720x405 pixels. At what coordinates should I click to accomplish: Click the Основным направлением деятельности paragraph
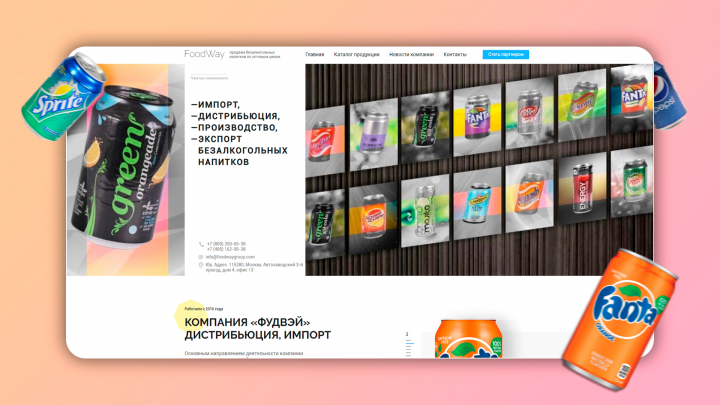[244, 354]
